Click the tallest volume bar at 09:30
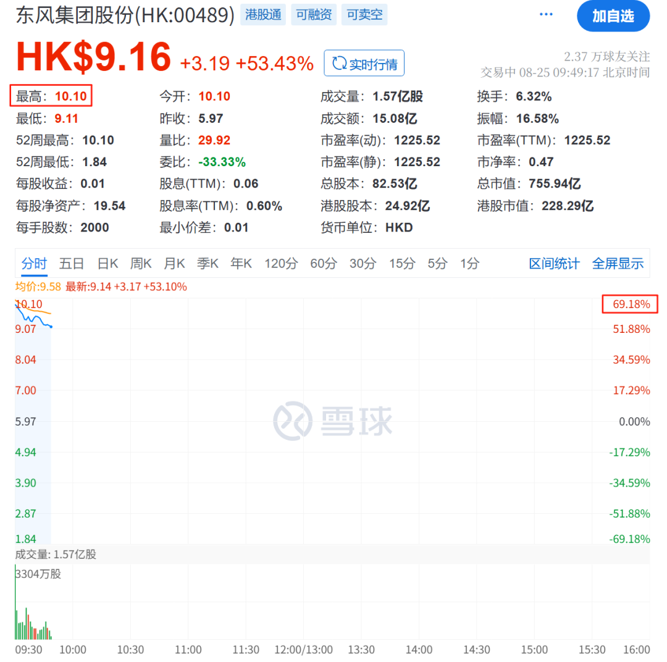The image size is (667, 662). point(15,602)
